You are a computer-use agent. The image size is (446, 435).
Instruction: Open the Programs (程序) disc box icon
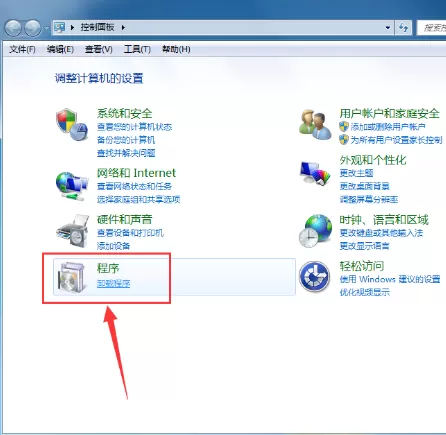pos(71,277)
